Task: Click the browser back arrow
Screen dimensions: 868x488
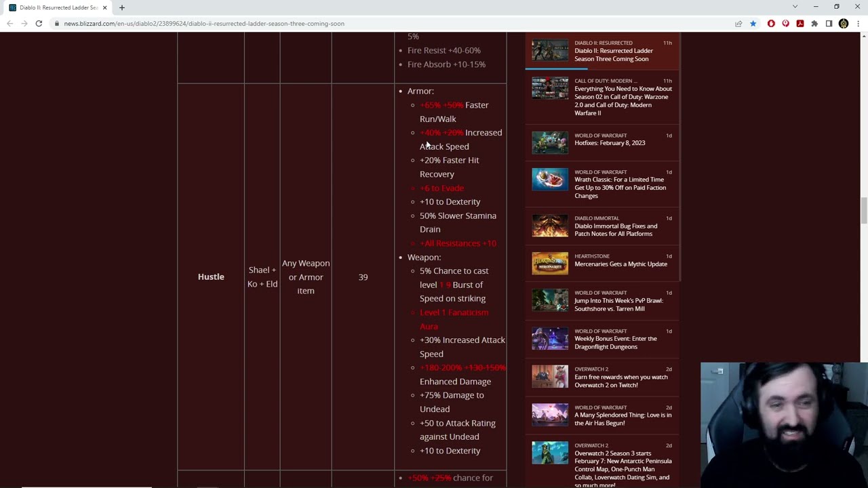Action: point(9,24)
